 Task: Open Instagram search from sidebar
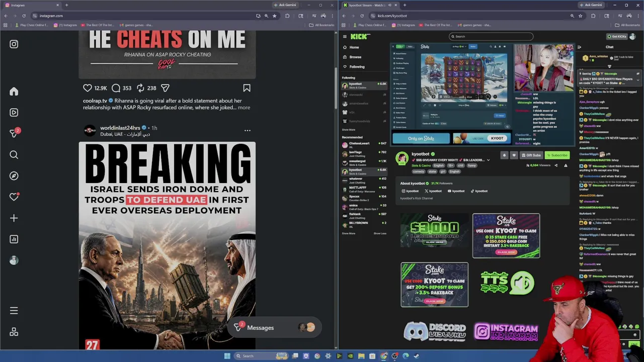coord(14,155)
